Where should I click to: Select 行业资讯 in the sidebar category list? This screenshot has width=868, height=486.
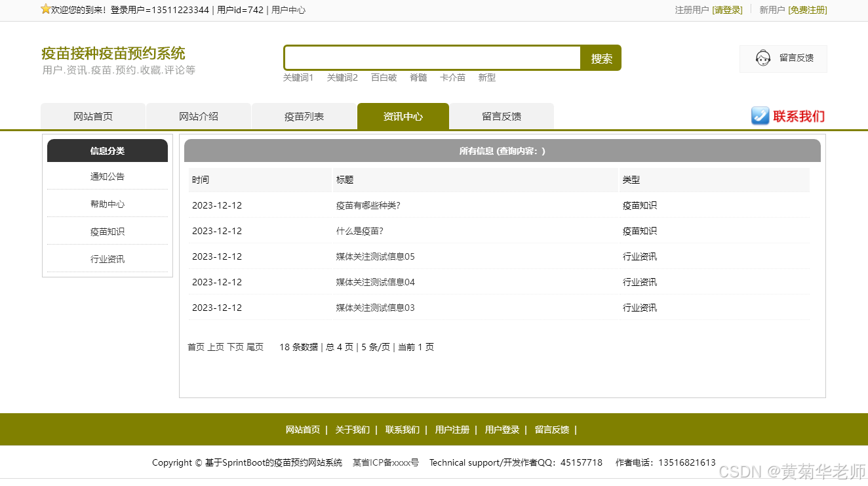tap(107, 258)
